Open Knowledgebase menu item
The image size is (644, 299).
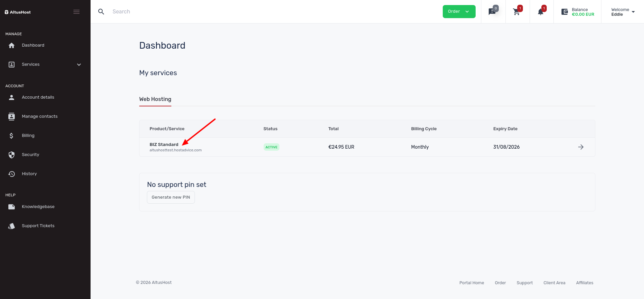(38, 207)
